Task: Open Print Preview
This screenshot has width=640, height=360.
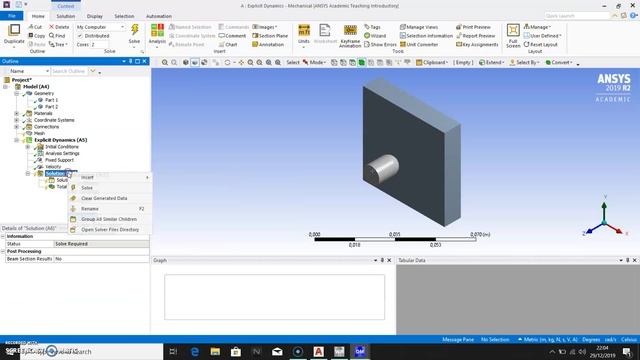Action: point(473,27)
